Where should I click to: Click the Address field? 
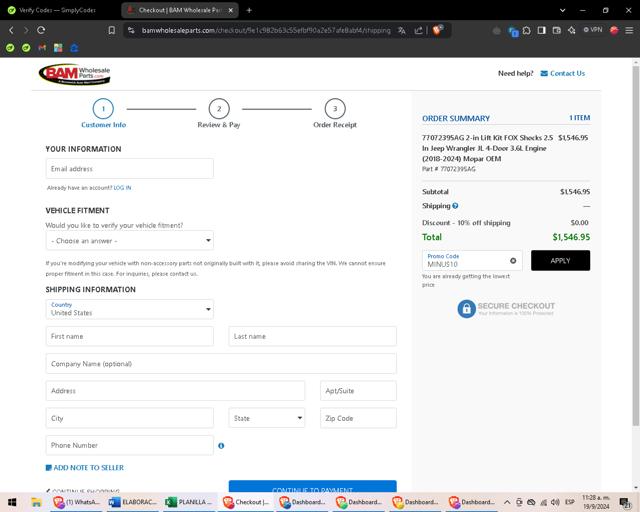tap(175, 391)
